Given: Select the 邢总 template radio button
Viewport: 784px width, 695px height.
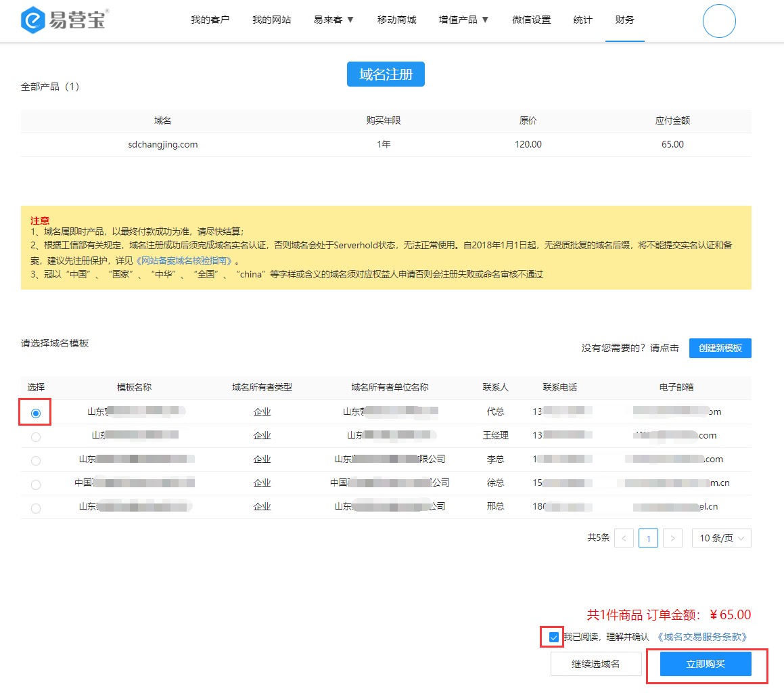Looking at the screenshot, I should (36, 508).
